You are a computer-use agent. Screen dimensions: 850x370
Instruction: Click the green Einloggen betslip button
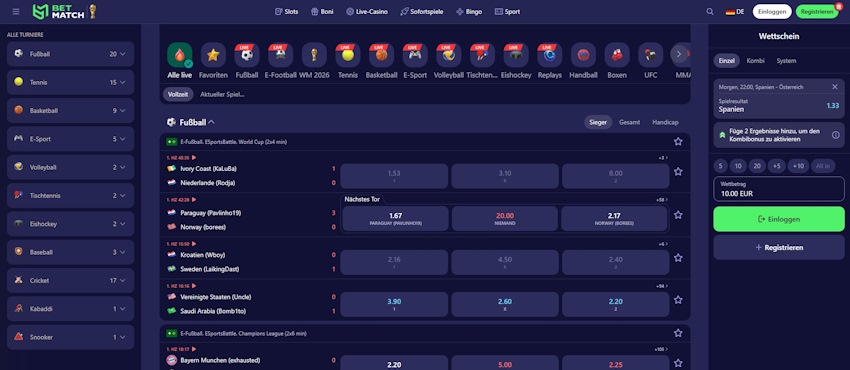coord(778,219)
